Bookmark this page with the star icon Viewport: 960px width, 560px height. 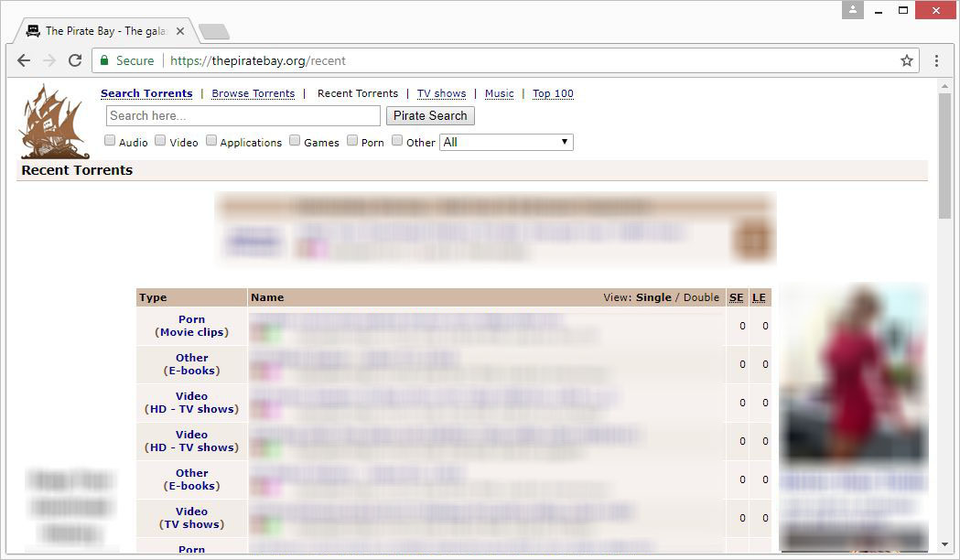pos(907,60)
